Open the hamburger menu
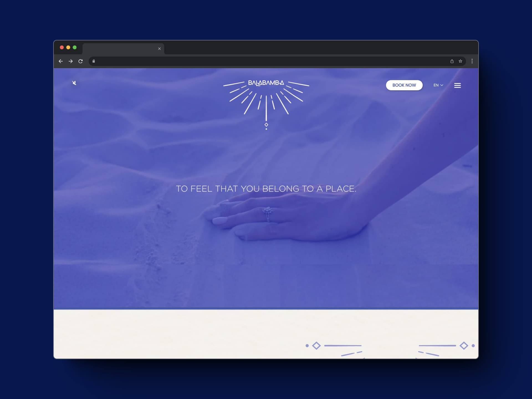The image size is (532, 399). tap(457, 85)
